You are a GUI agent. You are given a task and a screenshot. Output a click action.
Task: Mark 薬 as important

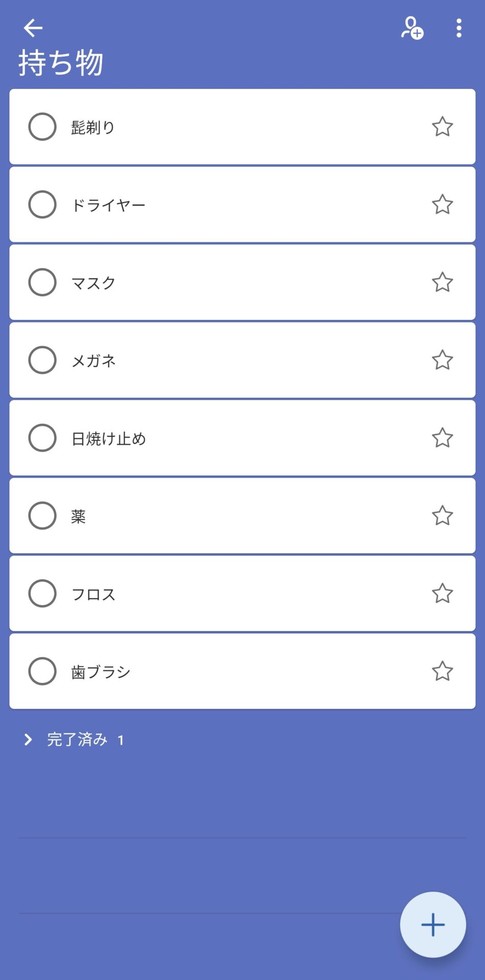(442, 516)
